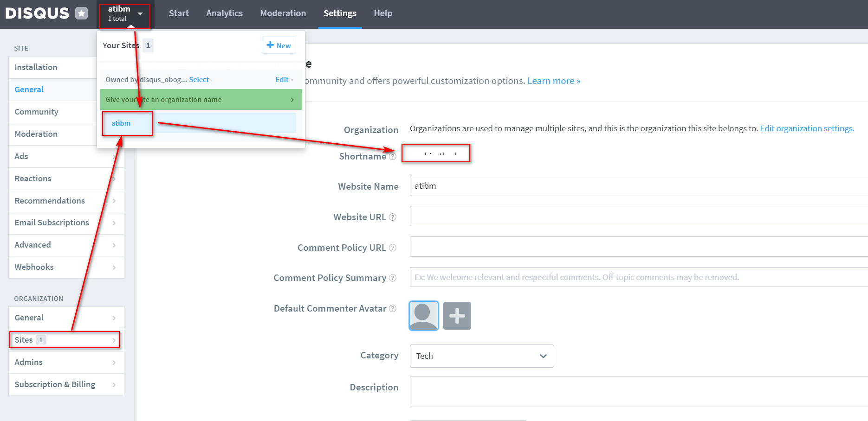868x421 pixels.
Task: Select the atibm site in the sites list
Action: (x=199, y=123)
